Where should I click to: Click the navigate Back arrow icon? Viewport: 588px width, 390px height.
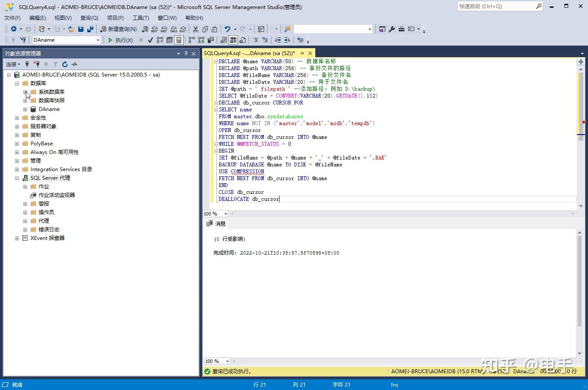point(14,29)
